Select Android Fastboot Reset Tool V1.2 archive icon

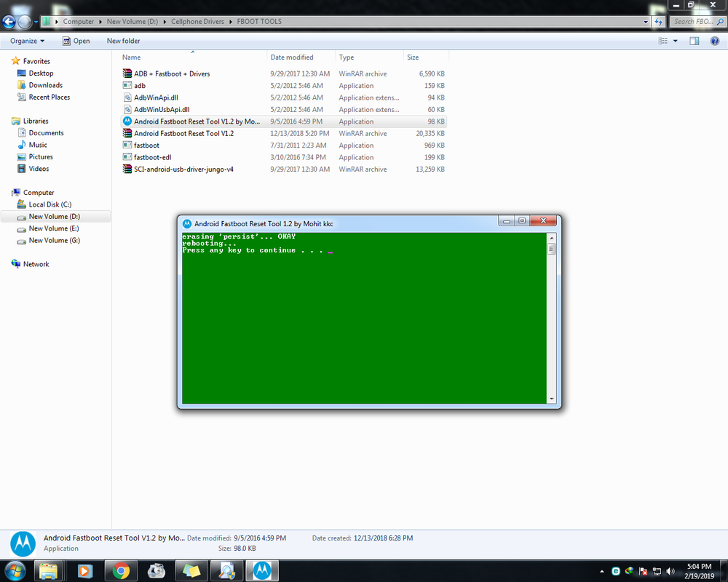127,133
